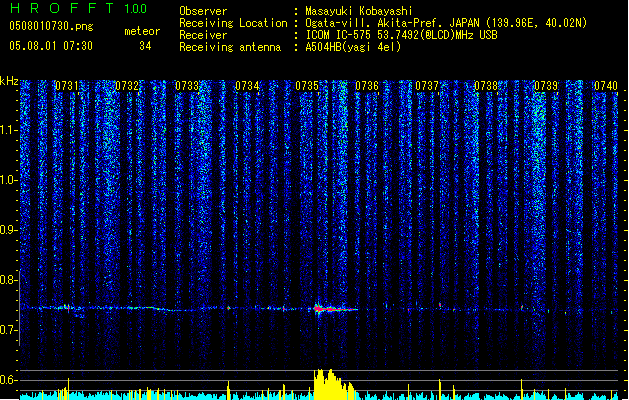This screenshot has width=629, height=400.
Task: Click the 0.8 kHz axis label
Action: tap(8, 280)
